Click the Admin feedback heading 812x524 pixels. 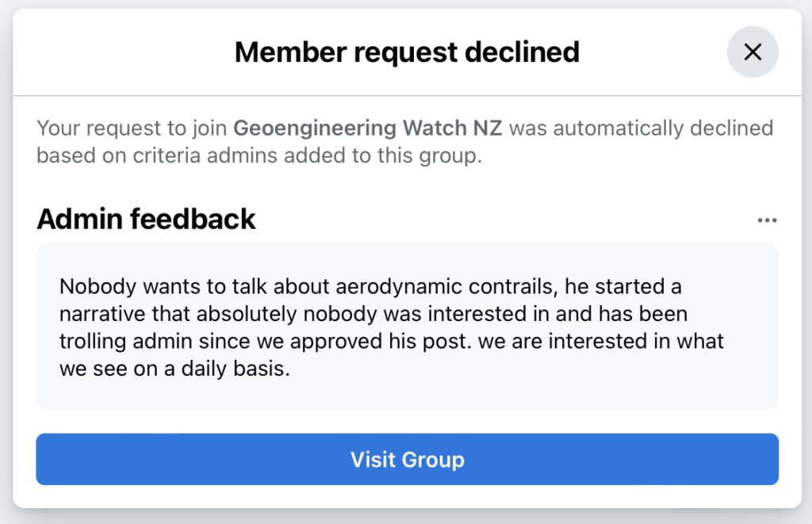[x=146, y=219]
